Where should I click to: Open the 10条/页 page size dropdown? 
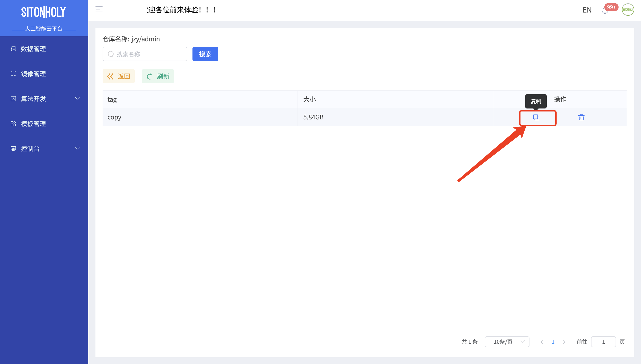click(x=507, y=342)
